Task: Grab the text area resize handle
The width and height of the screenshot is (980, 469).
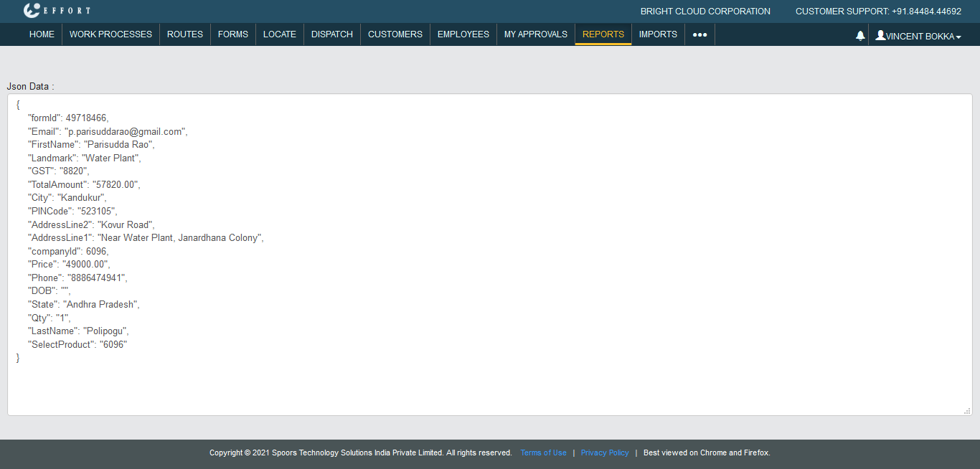Action: tap(967, 410)
